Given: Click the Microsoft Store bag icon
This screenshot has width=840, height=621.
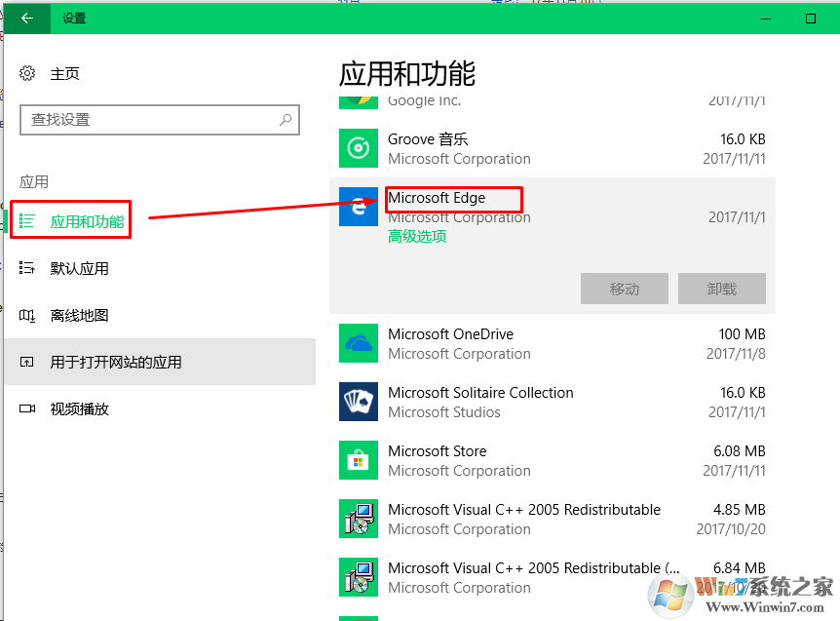Looking at the screenshot, I should 359,460.
